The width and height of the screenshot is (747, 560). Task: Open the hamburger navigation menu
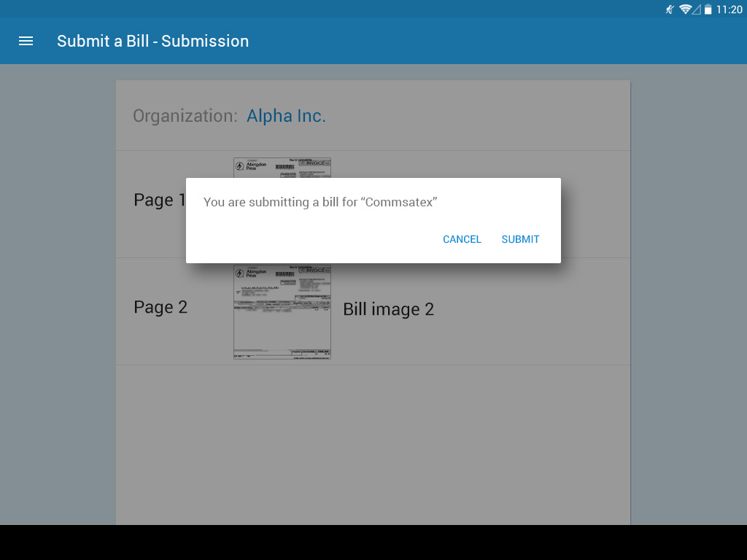tap(26, 41)
